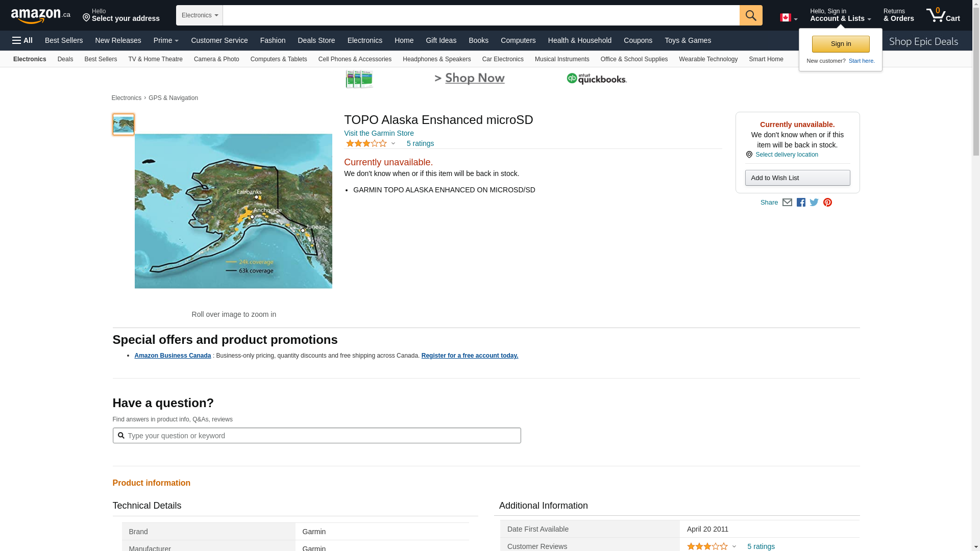Image resolution: width=980 pixels, height=551 pixels.
Task: Open the shopping cart icon
Action: [x=942, y=15]
